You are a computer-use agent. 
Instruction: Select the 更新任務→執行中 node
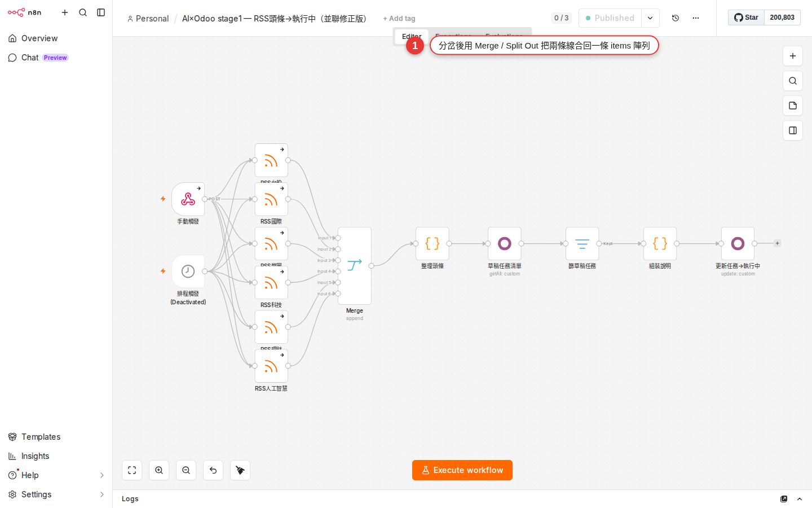tap(738, 244)
